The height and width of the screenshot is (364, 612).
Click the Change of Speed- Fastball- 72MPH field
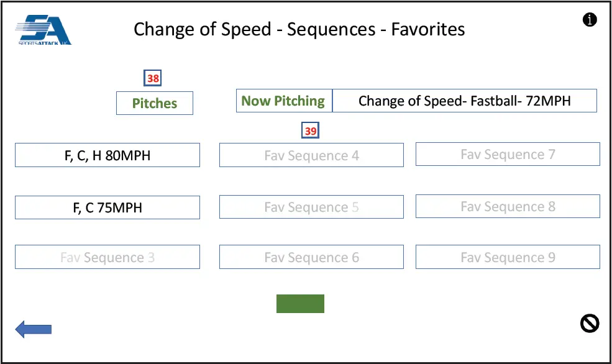tap(464, 101)
